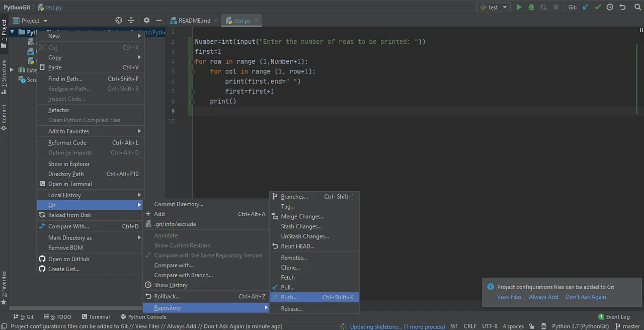The width and height of the screenshot is (644, 330).
Task: Expand the Copy submenu
Action: (91, 57)
